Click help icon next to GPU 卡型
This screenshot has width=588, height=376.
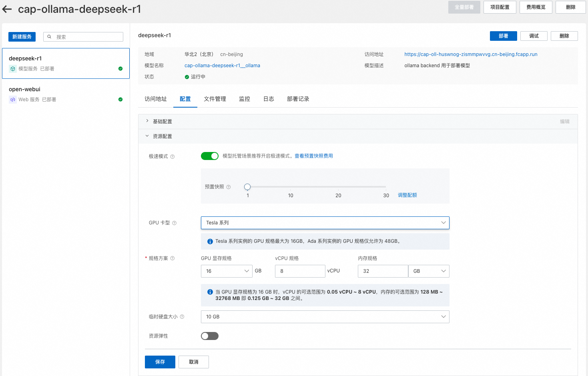click(174, 223)
